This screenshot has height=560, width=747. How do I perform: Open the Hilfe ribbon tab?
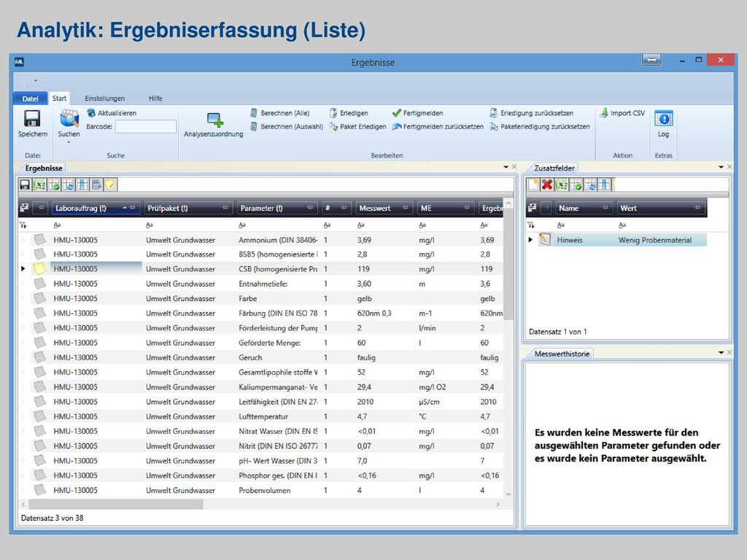(x=156, y=98)
